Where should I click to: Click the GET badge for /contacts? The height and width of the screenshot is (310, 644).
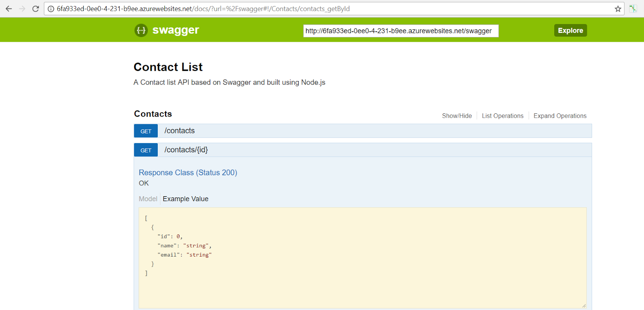[146, 131]
